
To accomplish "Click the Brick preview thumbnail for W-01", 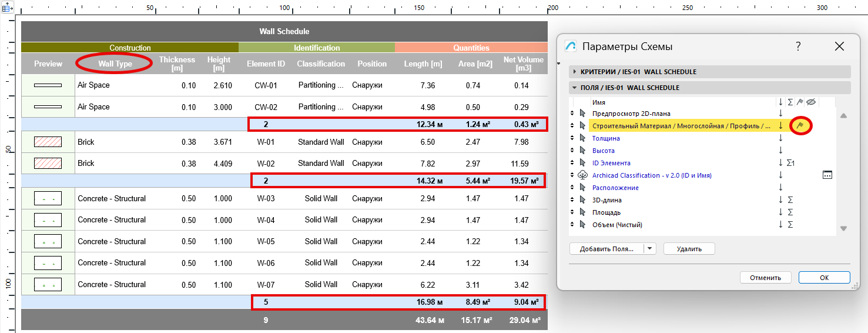I will click(48, 142).
